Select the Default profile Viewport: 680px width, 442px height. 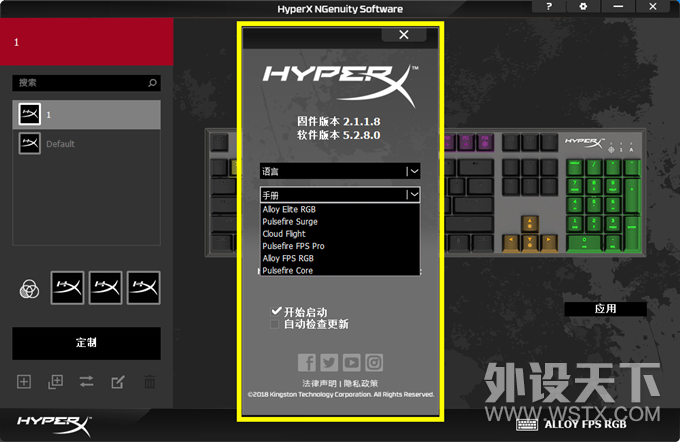[86, 144]
